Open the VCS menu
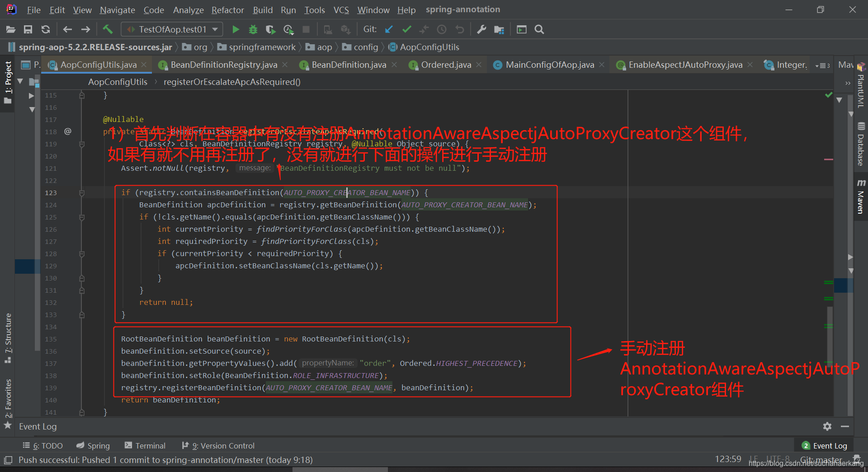The image size is (868, 472). pos(341,10)
